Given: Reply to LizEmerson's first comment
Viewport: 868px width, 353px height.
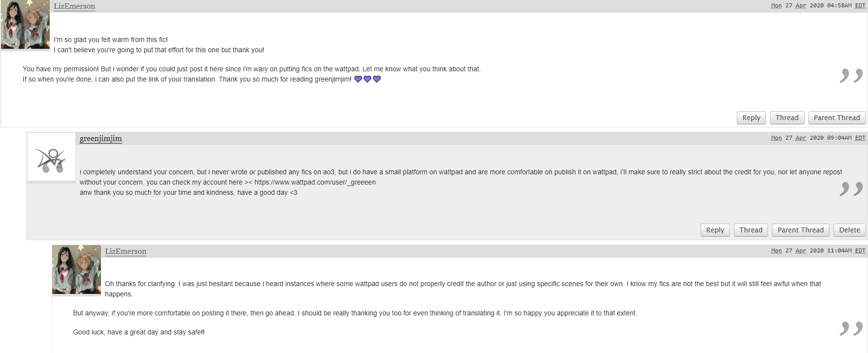Looking at the screenshot, I should (x=751, y=118).
